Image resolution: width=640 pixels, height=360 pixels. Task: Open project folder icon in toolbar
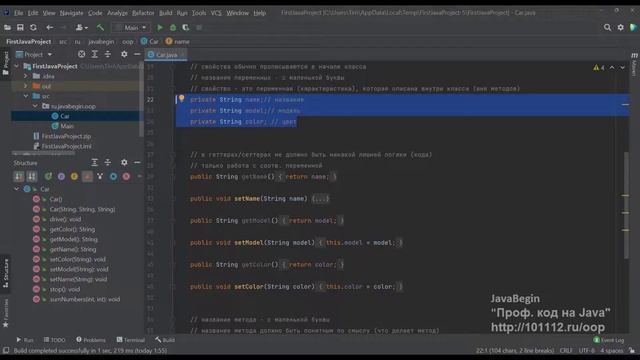(7, 27)
